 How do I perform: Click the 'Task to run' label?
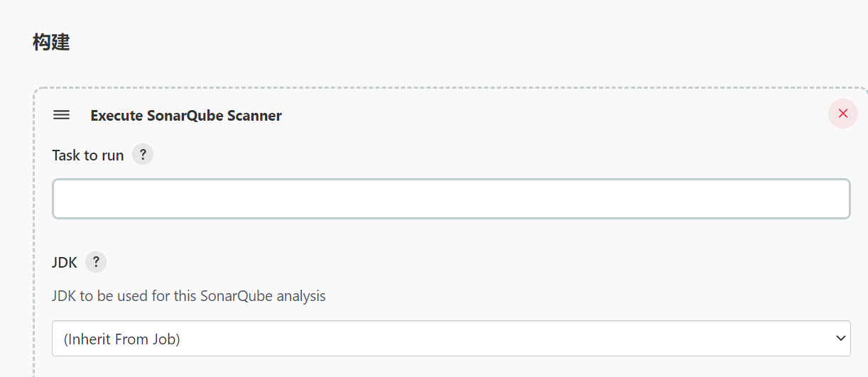click(88, 155)
